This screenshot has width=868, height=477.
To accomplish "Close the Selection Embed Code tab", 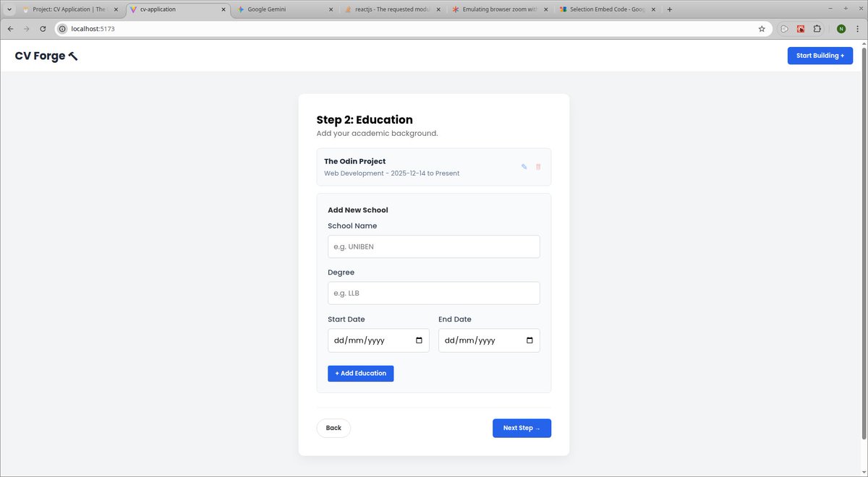I will click(x=653, y=9).
